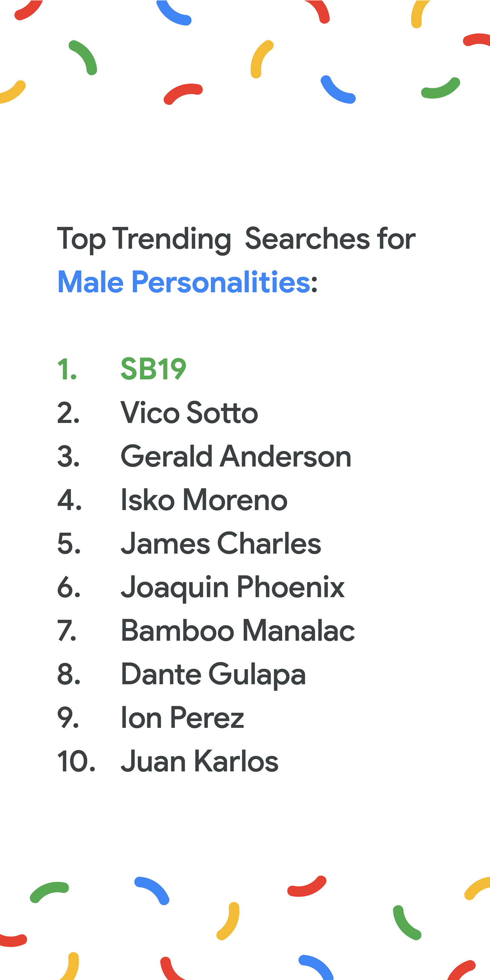Image resolution: width=490 pixels, height=980 pixels.
Task: Click the Gerald Anderson name
Action: (x=236, y=456)
